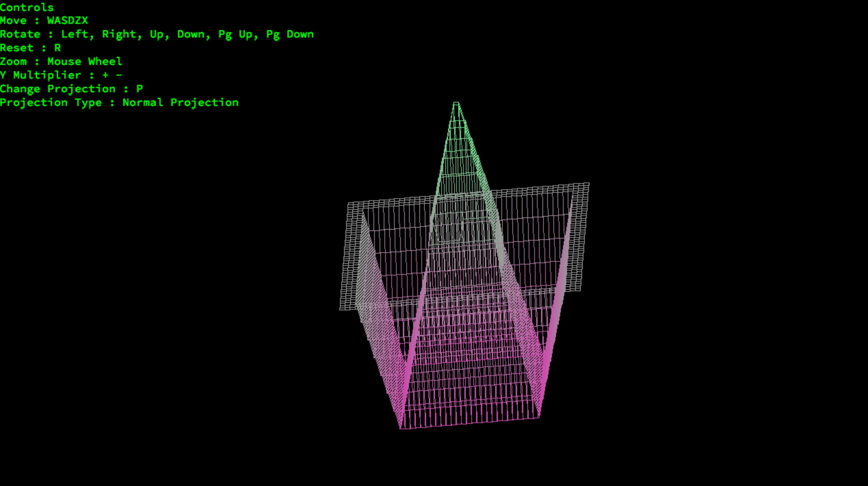Click Pg Up in the Rotate line
This screenshot has width=868, height=486.
(235, 34)
